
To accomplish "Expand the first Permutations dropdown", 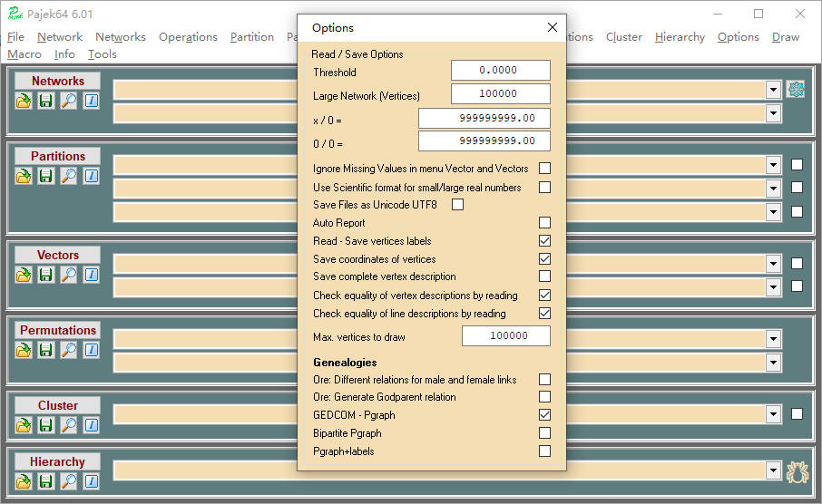I will [x=773, y=339].
